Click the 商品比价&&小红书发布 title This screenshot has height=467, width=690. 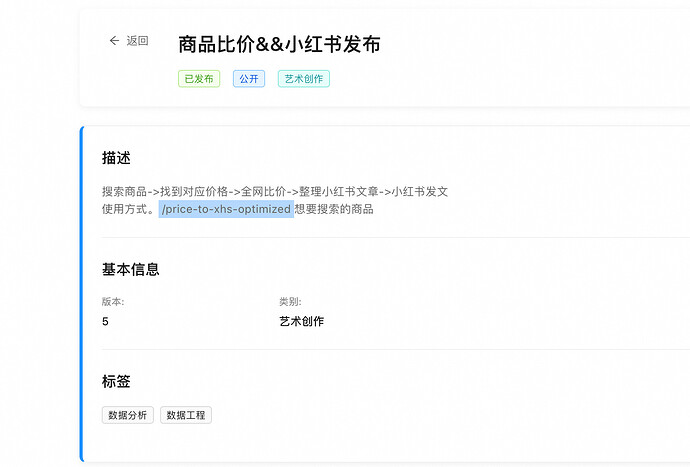[279, 44]
